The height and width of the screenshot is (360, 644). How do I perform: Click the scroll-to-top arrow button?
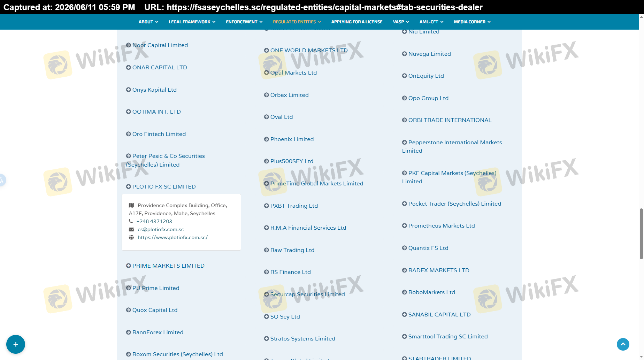coord(623,344)
